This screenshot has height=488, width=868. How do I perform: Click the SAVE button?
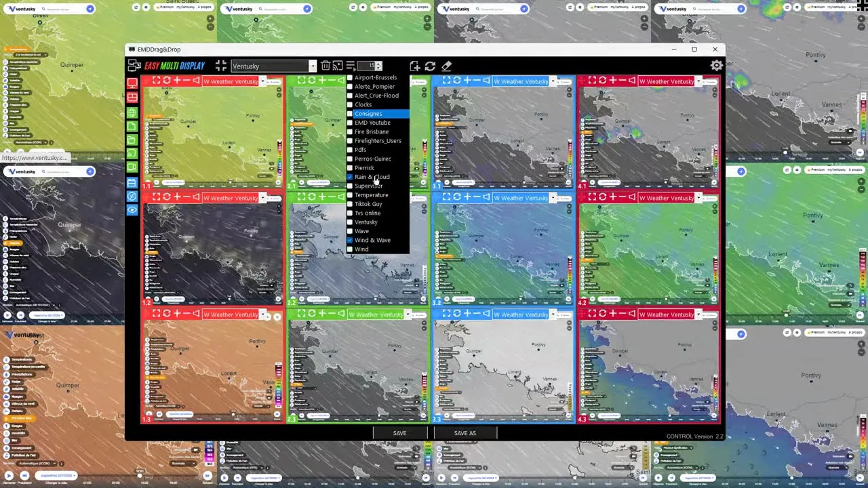(x=399, y=433)
